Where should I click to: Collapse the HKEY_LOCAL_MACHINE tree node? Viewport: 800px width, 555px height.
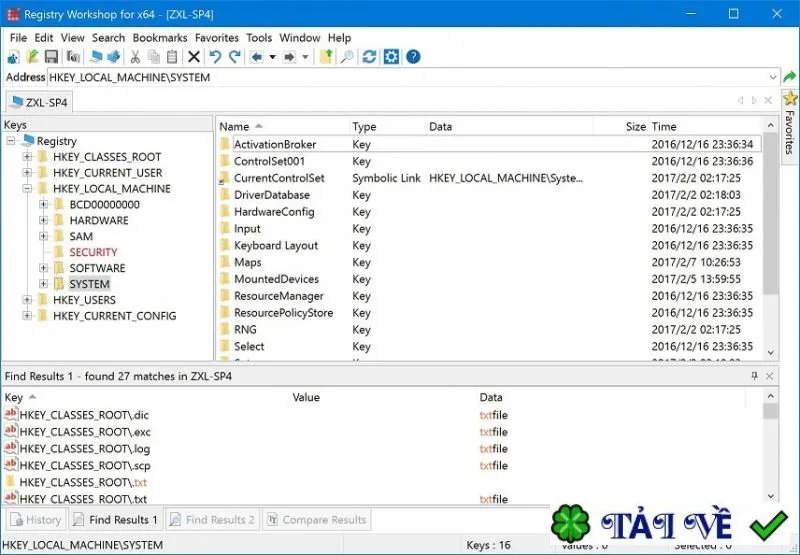27,188
